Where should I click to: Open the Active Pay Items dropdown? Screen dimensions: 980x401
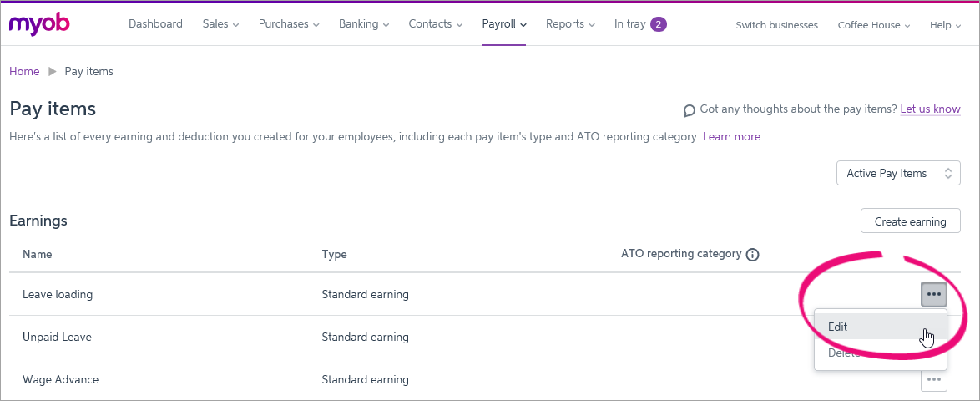point(898,173)
